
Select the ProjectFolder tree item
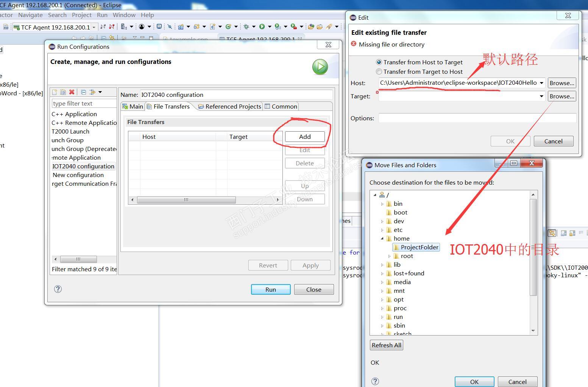click(416, 247)
